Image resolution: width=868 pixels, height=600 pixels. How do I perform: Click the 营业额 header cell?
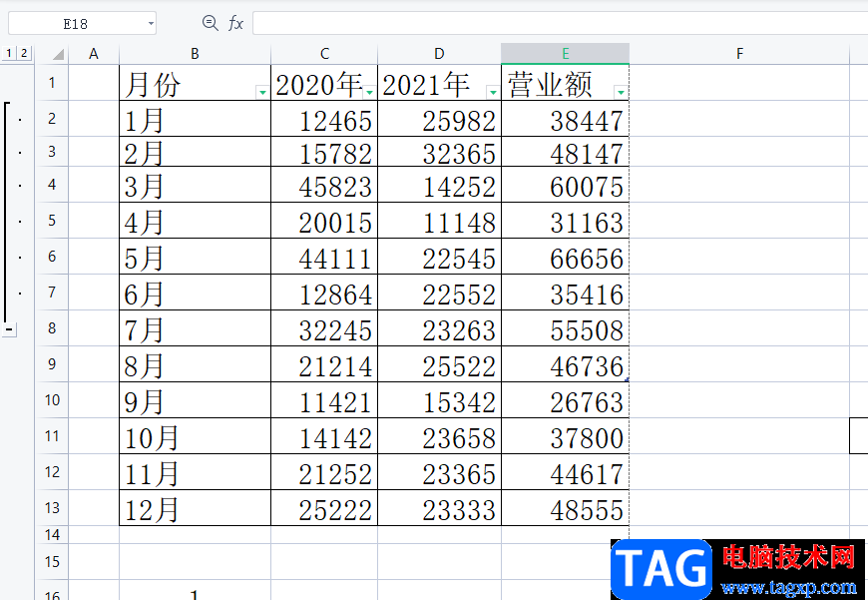(x=565, y=83)
